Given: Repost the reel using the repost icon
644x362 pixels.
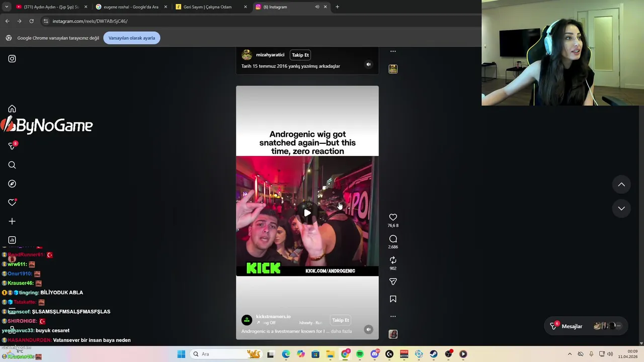Looking at the screenshot, I should (393, 260).
